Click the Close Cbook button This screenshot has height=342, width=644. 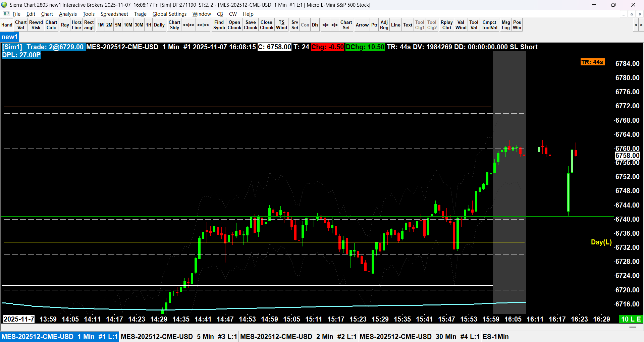pos(267,25)
